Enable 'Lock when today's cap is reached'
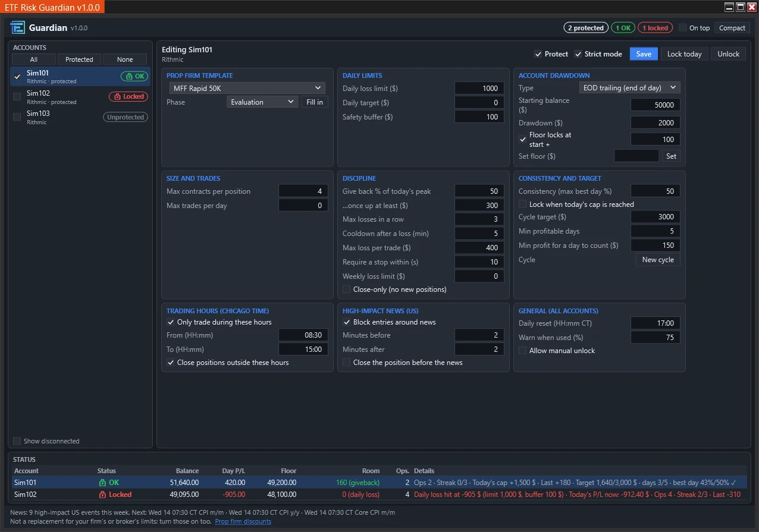This screenshot has width=759, height=532. pos(523,204)
